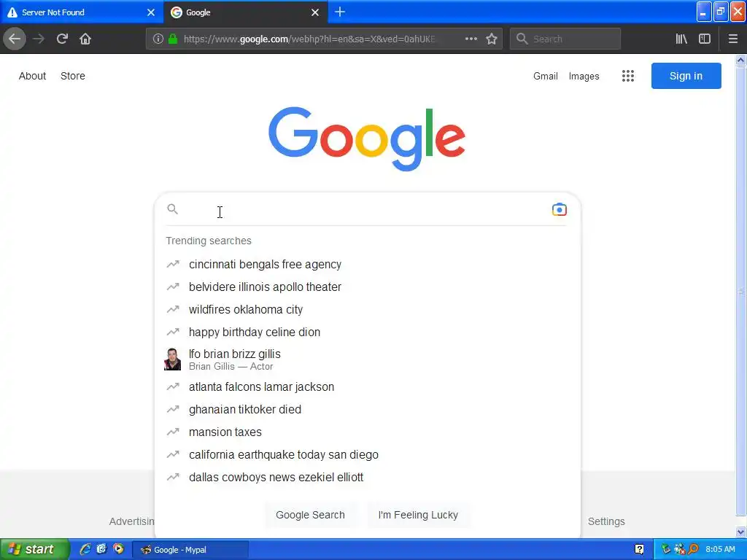
Task: Click the Google - Mypal taskbar button
Action: pyautogui.click(x=190, y=550)
